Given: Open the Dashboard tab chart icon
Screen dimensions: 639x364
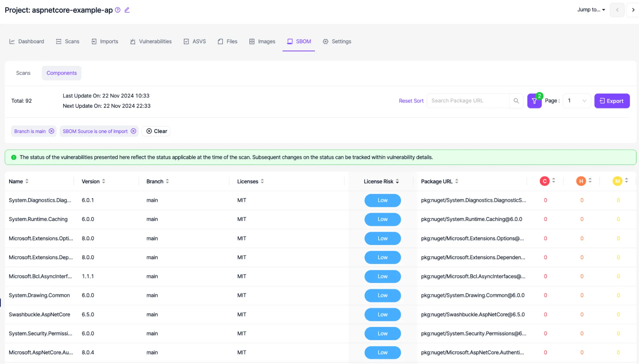Looking at the screenshot, I should [12, 41].
